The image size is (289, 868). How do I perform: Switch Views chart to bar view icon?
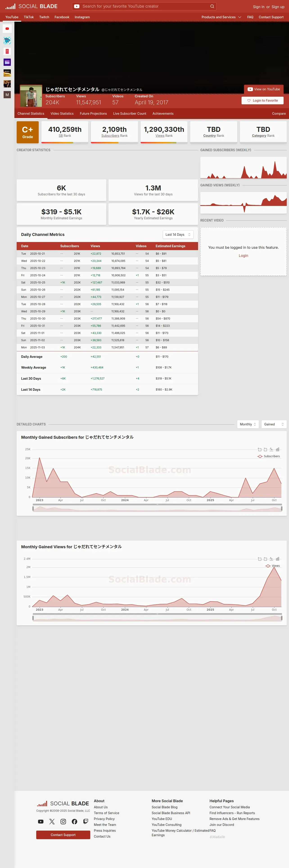(x=278, y=559)
